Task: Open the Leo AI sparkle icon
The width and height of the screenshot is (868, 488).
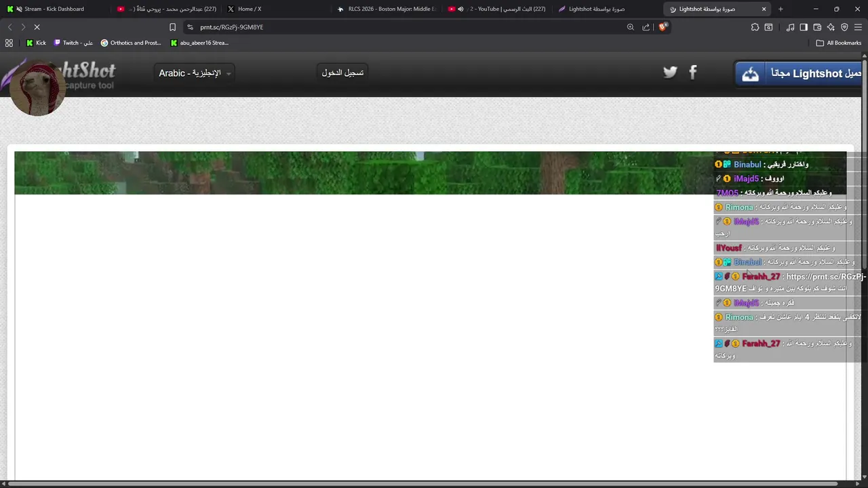Action: (831, 27)
